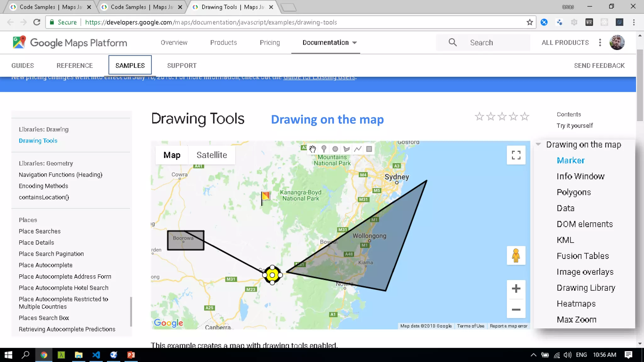Switch map to Map view
The width and height of the screenshot is (644, 362).
172,155
